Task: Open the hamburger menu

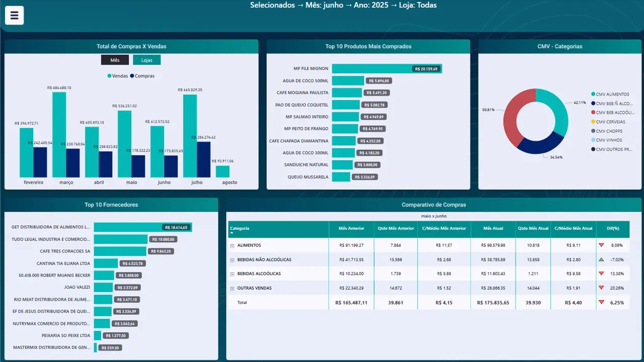Action: tap(14, 16)
